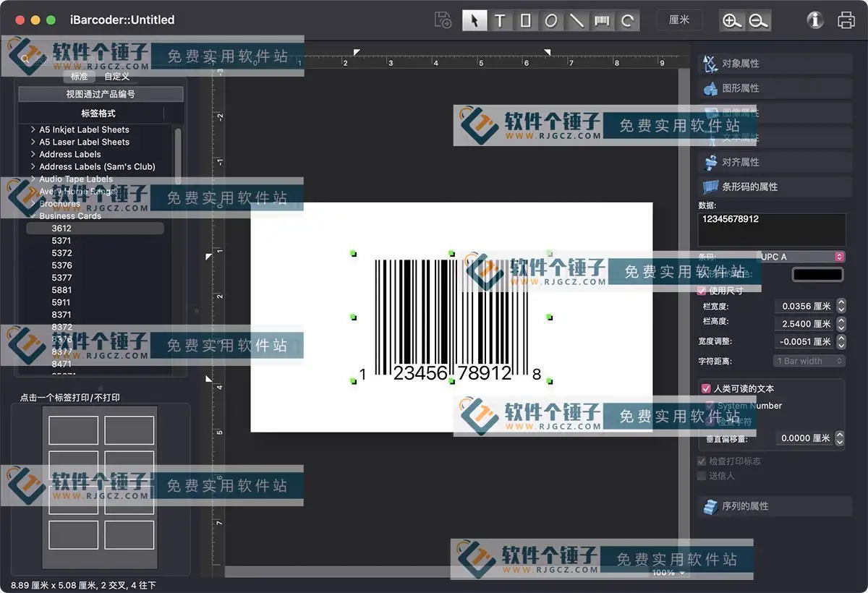868x593 pixels.
Task: Select the Rectangle shape tool
Action: pos(526,20)
